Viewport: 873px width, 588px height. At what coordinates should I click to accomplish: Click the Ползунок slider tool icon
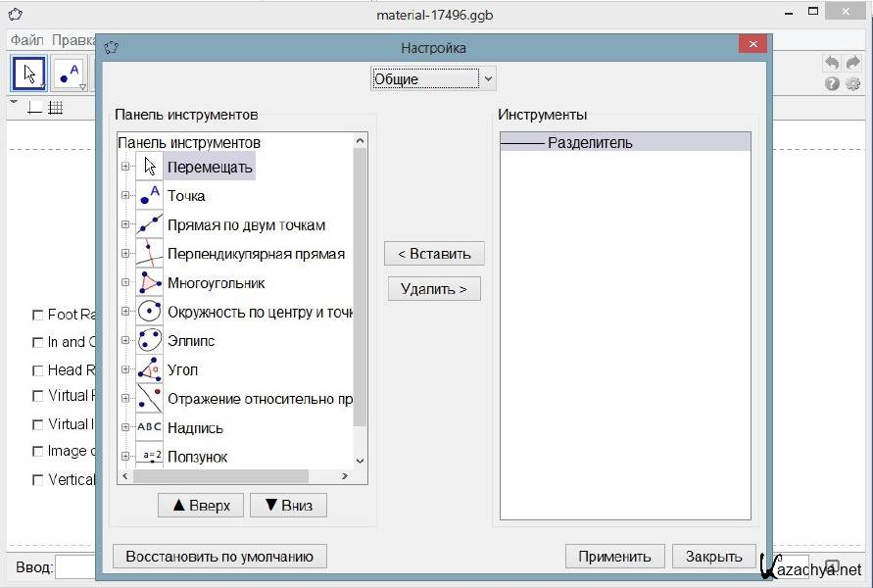coord(150,456)
